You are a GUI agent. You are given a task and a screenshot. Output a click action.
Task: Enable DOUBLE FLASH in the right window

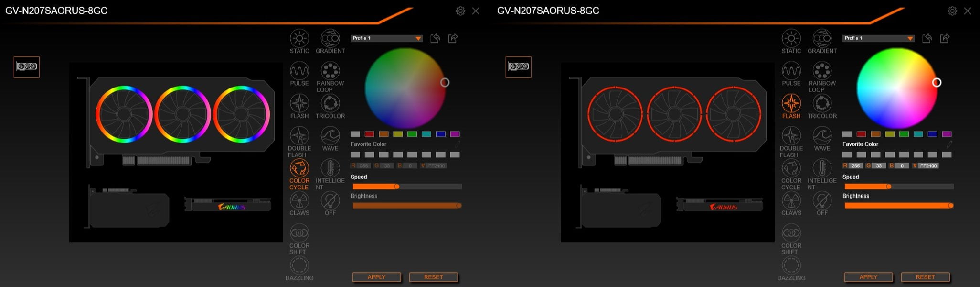791,136
